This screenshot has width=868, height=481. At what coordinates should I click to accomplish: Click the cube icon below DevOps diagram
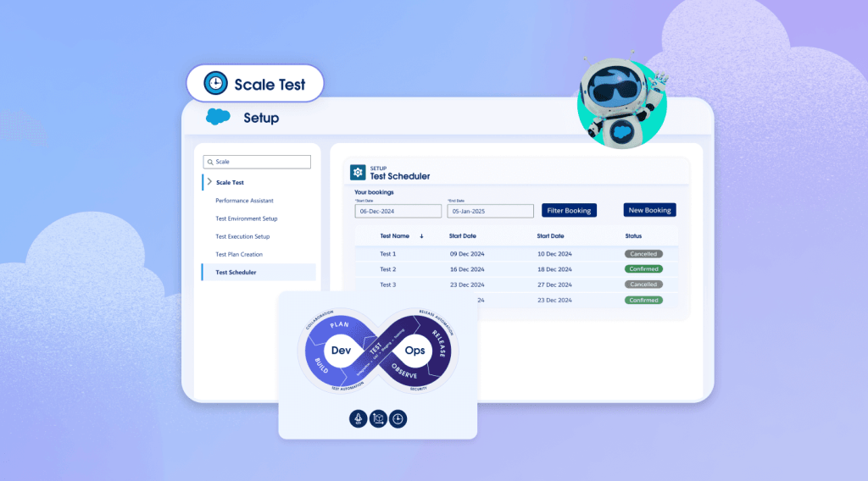click(378, 419)
